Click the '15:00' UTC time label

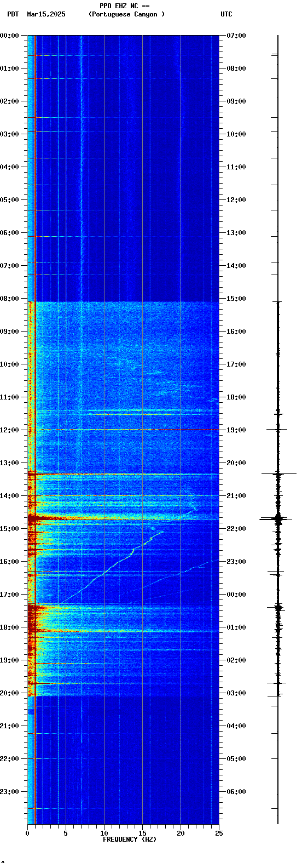[x=236, y=299]
